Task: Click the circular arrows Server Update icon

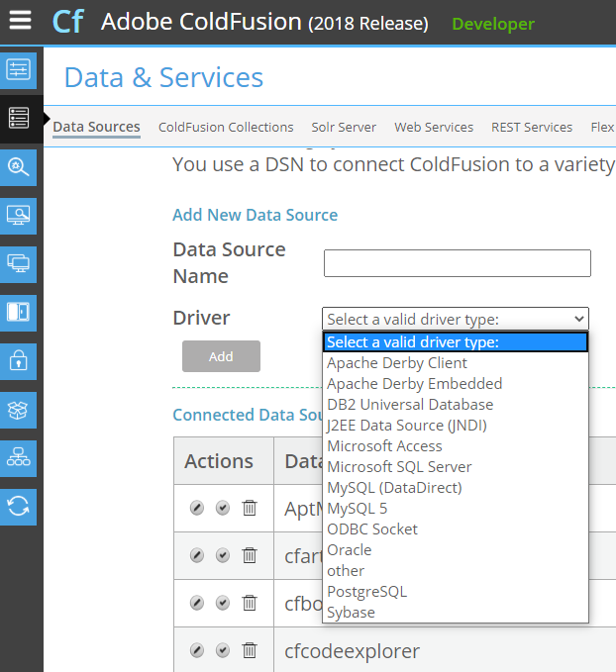Action: 19,507
